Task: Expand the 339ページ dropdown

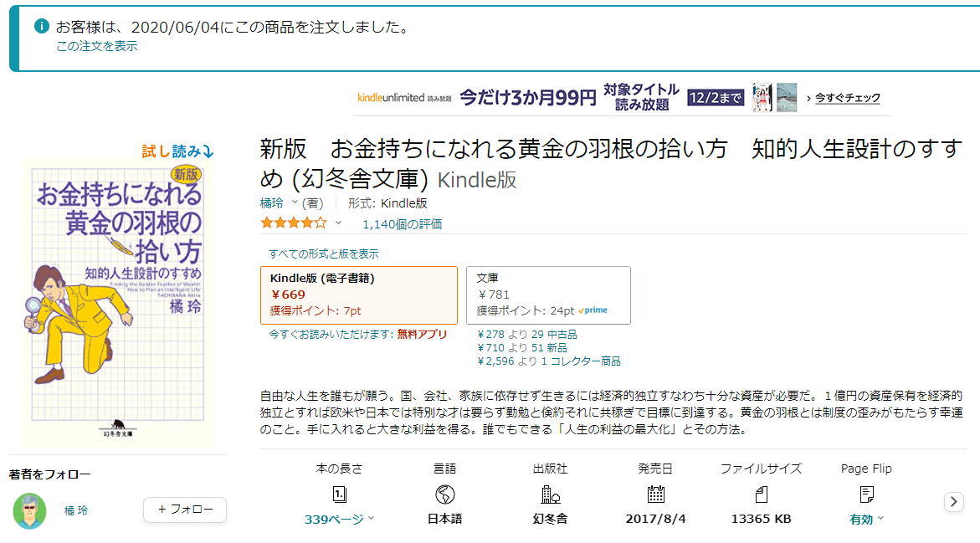Action: 340,520
